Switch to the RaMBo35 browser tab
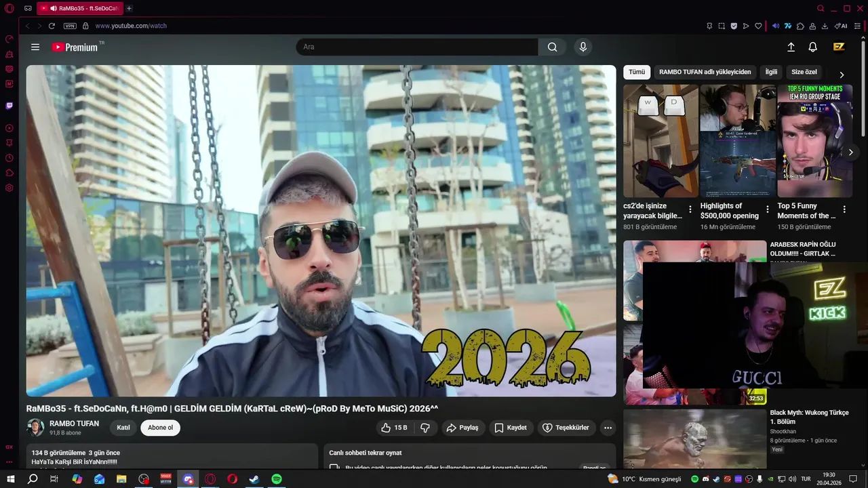The height and width of the screenshot is (488, 868). pos(80,9)
